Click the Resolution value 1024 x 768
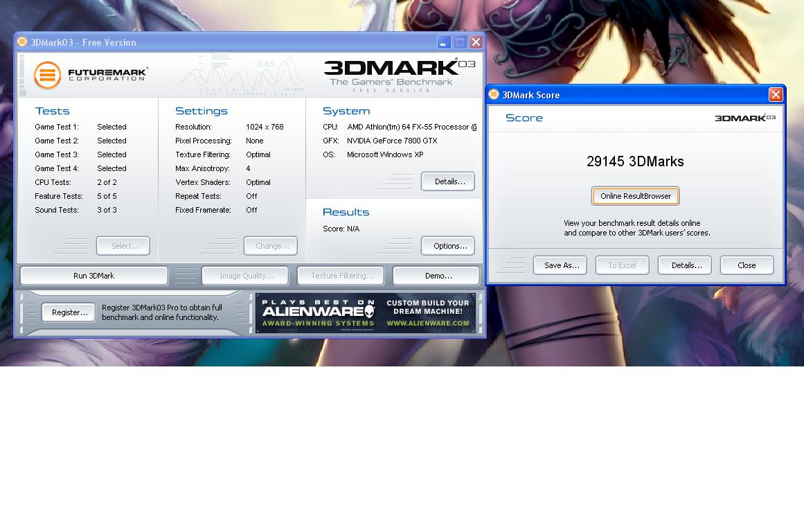 coord(265,127)
